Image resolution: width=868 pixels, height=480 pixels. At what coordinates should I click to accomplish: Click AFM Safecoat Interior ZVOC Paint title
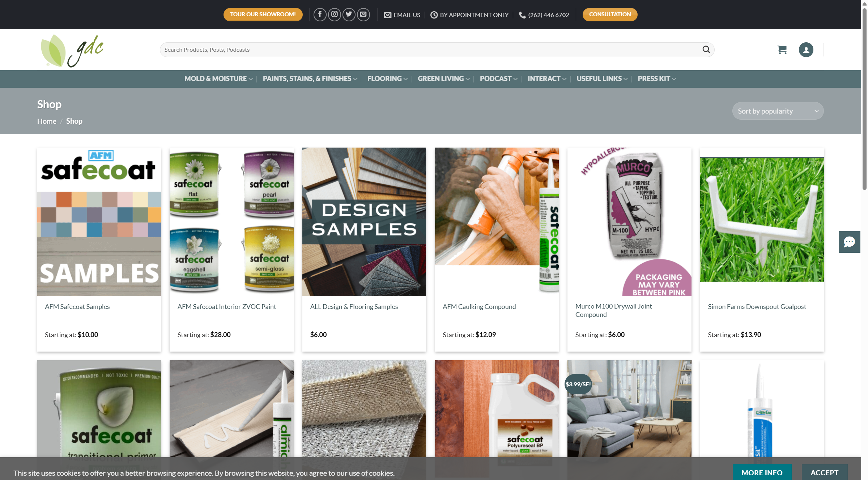tap(226, 306)
